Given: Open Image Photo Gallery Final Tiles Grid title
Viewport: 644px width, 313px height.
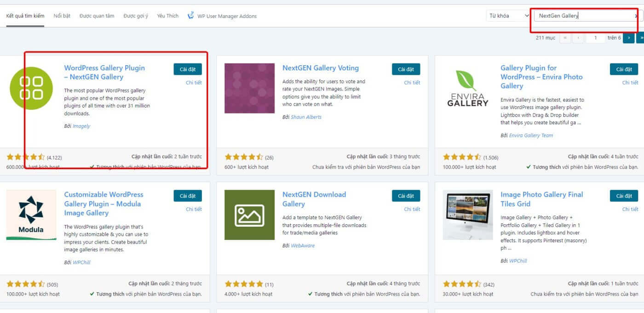Looking at the screenshot, I should [541, 199].
